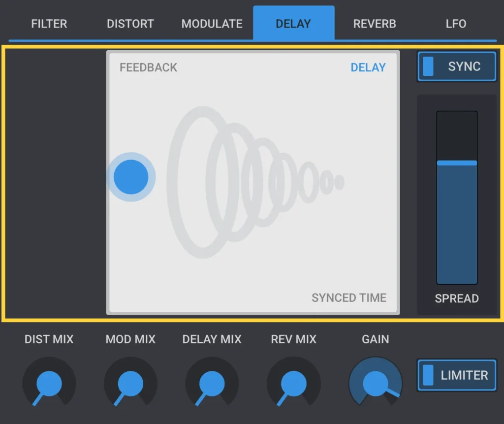Image resolution: width=504 pixels, height=424 pixels.
Task: Select the MODULATE tab
Action: [212, 24]
